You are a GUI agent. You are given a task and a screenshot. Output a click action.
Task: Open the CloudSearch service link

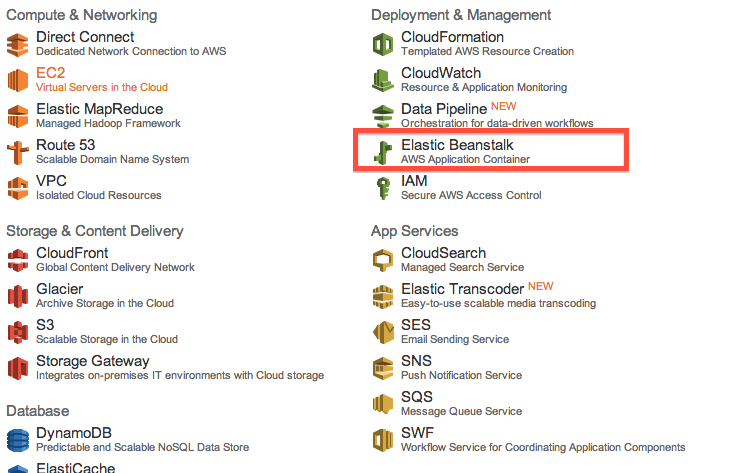(x=443, y=253)
